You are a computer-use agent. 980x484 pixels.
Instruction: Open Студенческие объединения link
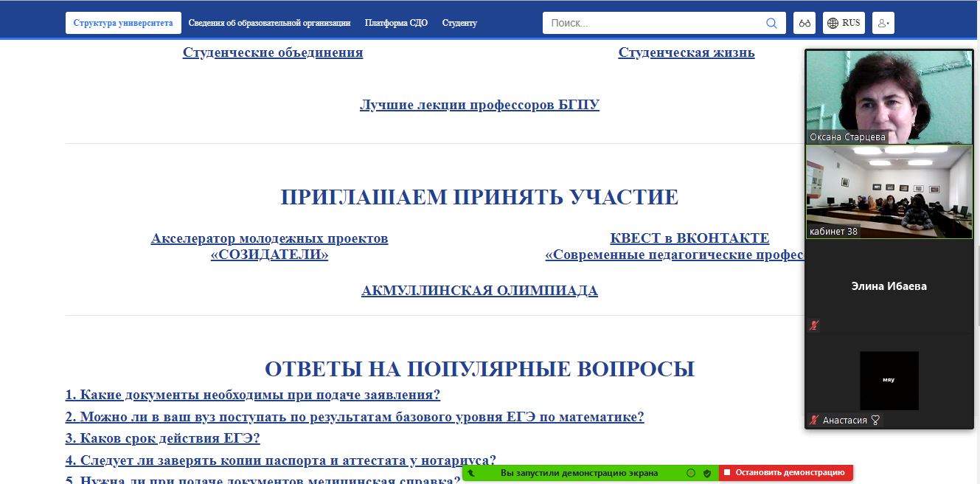[273, 52]
